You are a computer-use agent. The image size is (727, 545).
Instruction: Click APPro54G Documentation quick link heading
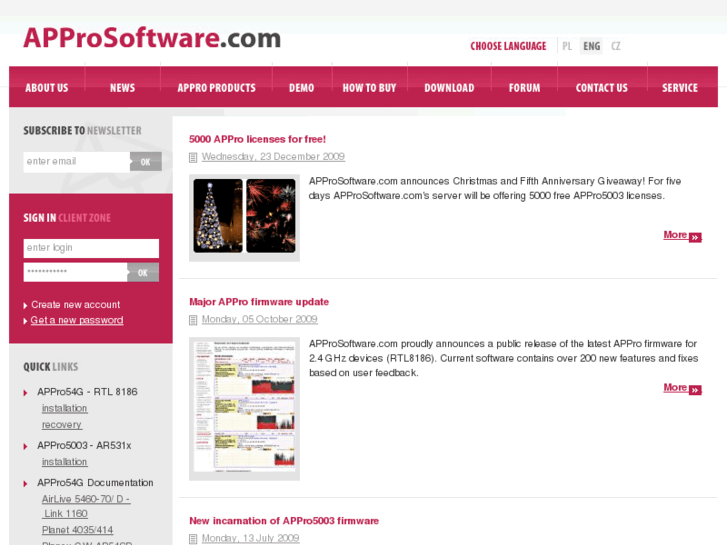pyautogui.click(x=95, y=483)
